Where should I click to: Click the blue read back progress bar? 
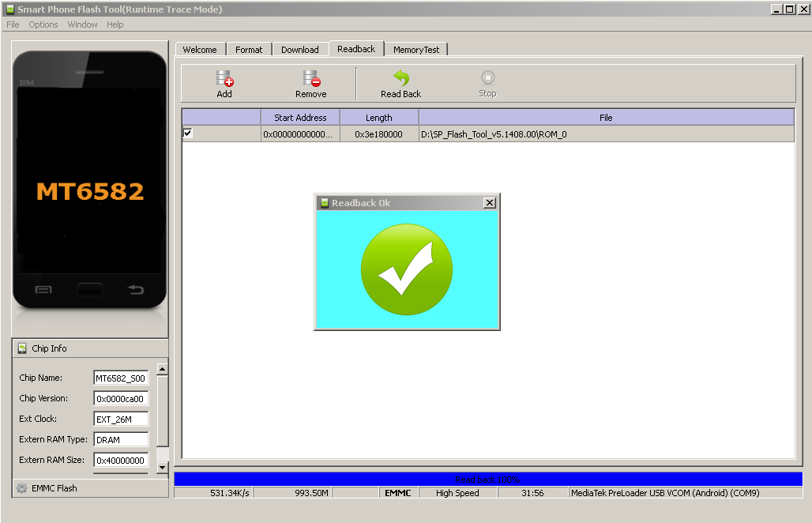(488, 480)
